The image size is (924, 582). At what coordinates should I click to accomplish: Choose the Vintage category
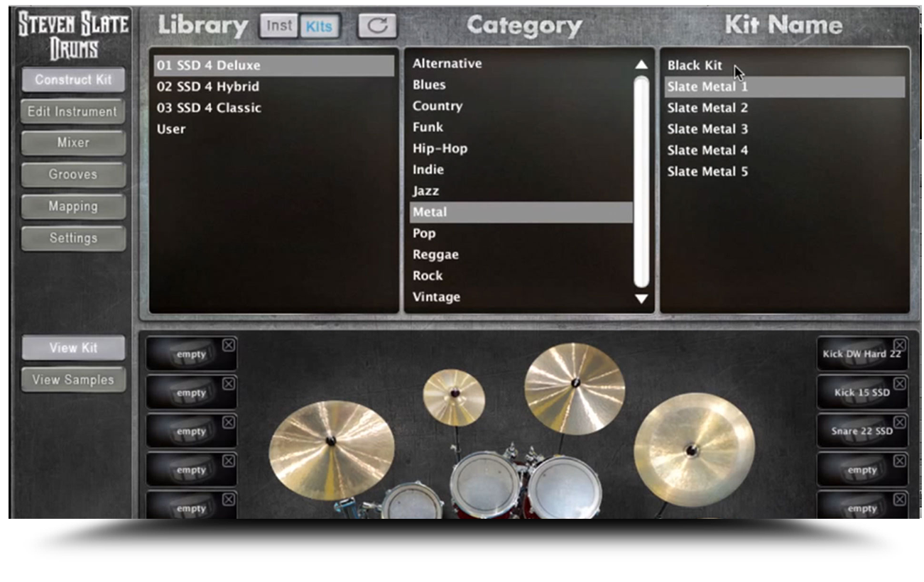(x=521, y=297)
